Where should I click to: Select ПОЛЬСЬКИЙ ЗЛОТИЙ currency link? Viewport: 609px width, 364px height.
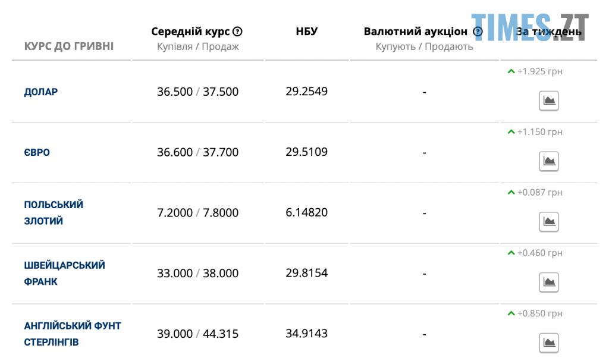(54, 213)
